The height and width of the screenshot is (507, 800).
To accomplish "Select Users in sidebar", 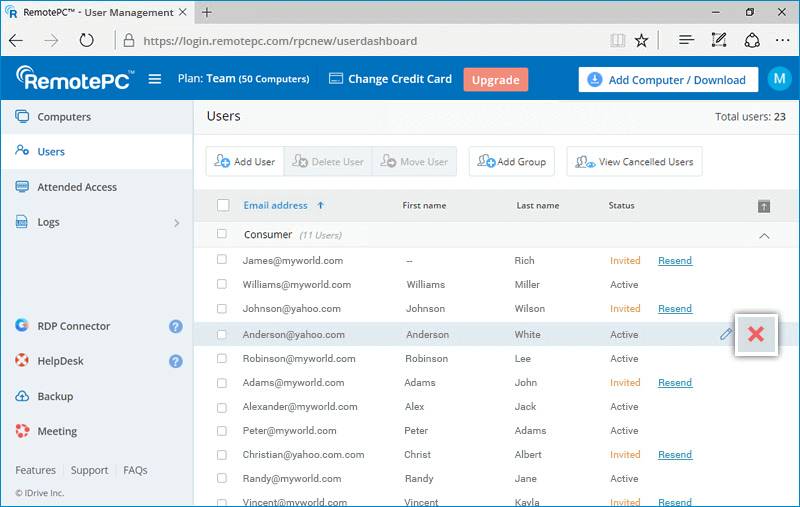I will point(97,151).
